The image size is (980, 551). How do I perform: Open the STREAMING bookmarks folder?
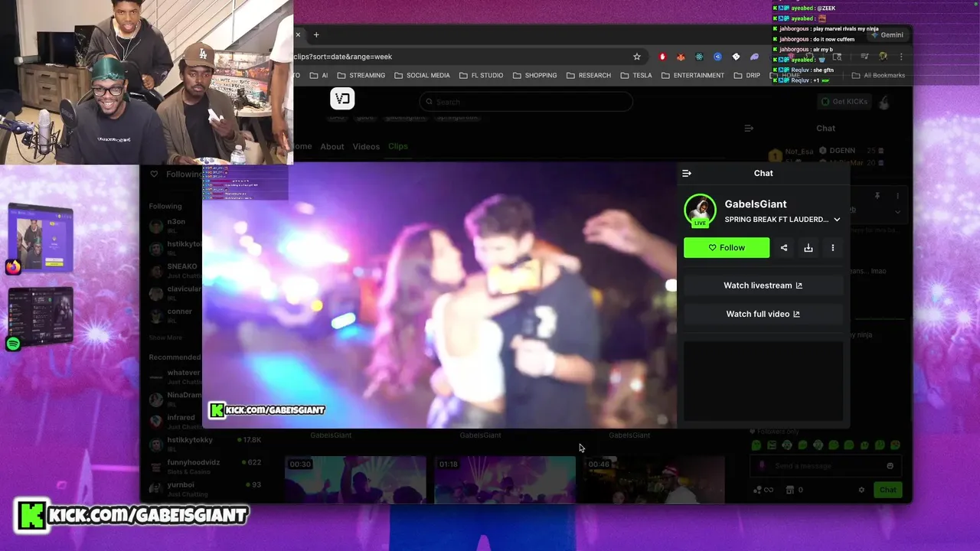(361, 76)
